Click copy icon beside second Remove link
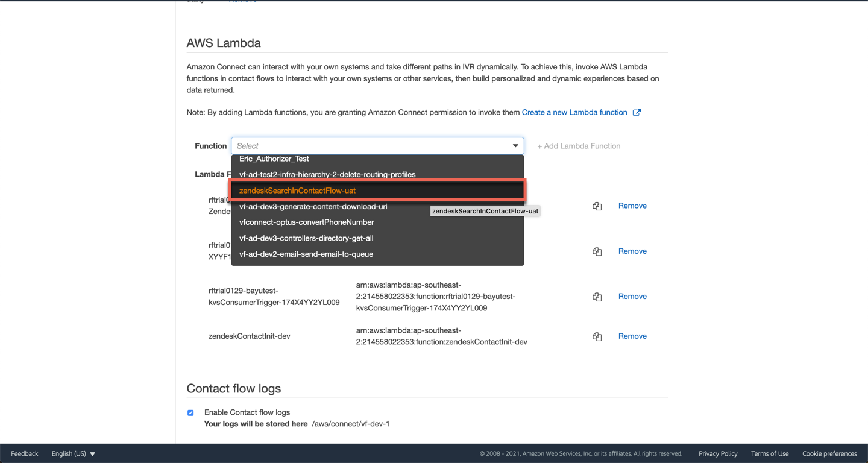The width and height of the screenshot is (868, 463). [597, 251]
